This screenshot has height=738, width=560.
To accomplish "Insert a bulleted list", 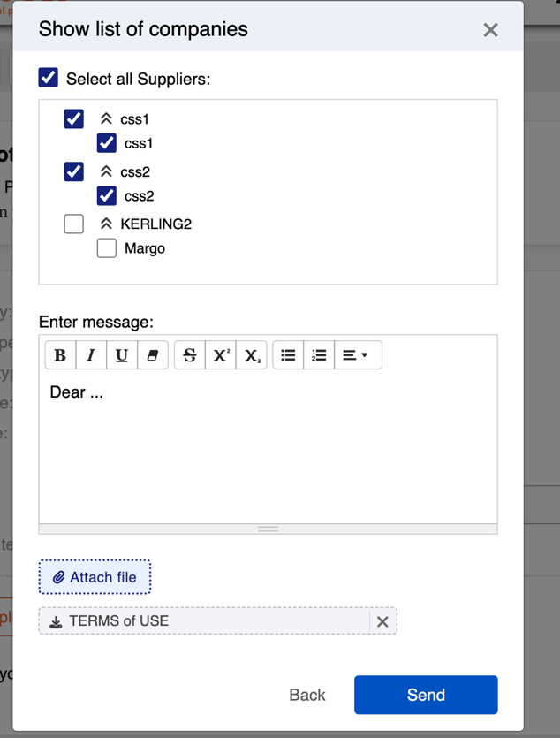I will tap(288, 355).
